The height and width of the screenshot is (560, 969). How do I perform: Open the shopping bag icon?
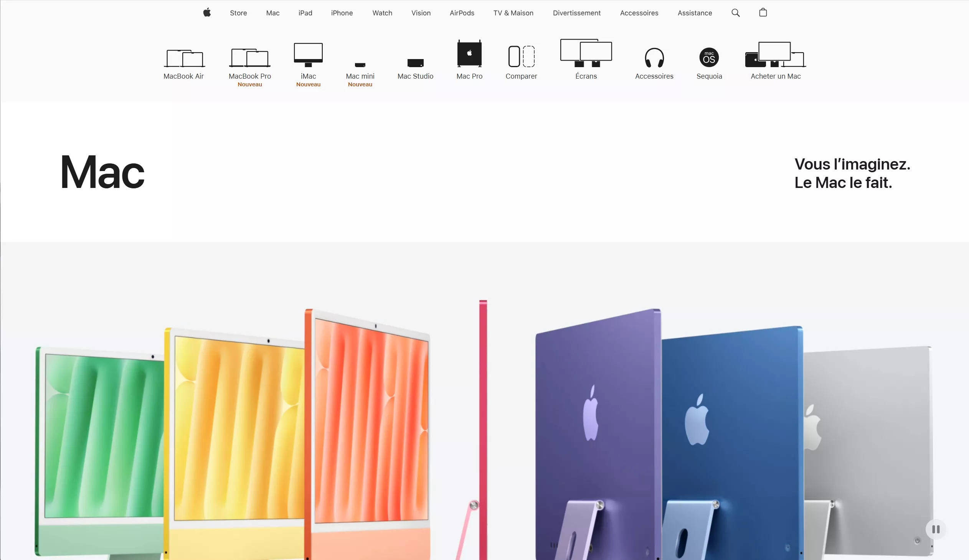point(763,13)
